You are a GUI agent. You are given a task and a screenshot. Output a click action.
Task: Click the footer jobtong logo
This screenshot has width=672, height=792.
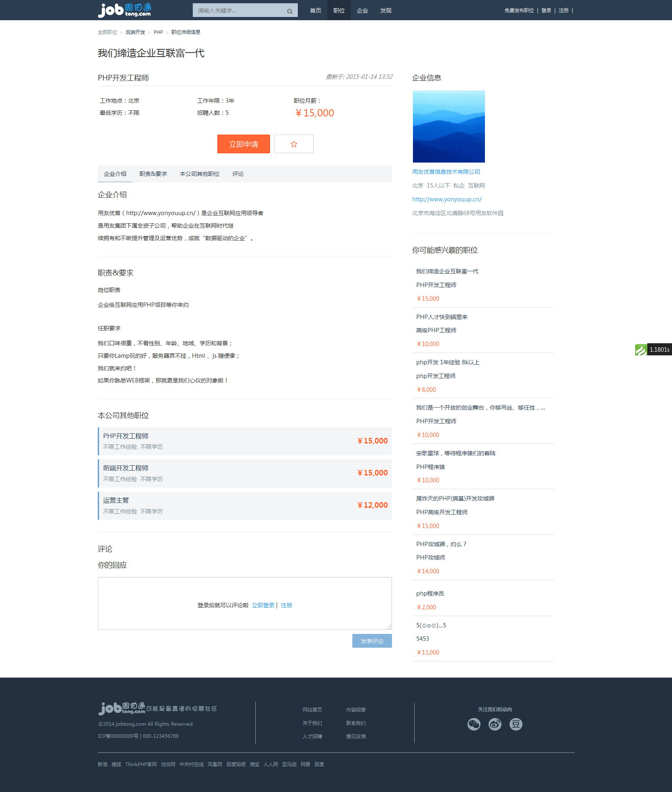pyautogui.click(x=122, y=708)
